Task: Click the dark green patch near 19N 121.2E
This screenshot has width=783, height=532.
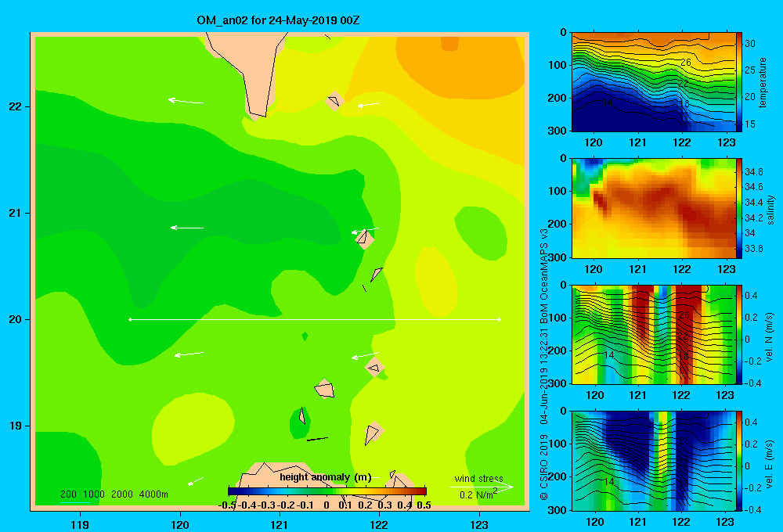Action: pyautogui.click(x=298, y=424)
